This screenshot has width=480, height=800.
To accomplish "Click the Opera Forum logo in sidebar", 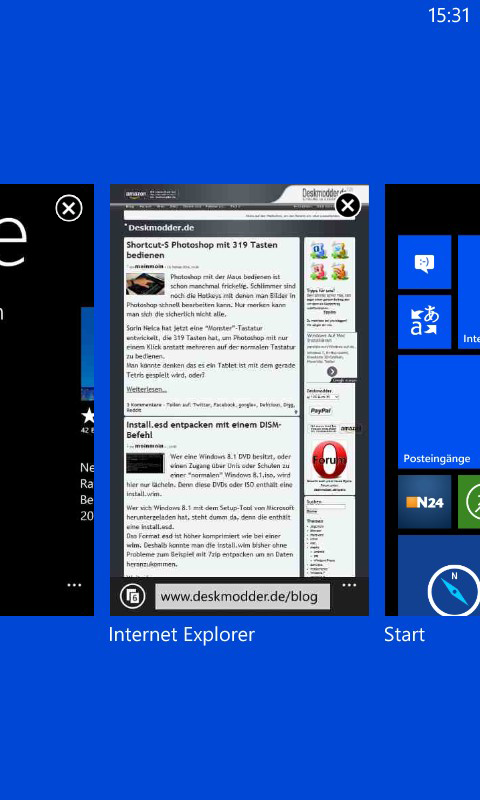I will [330, 460].
